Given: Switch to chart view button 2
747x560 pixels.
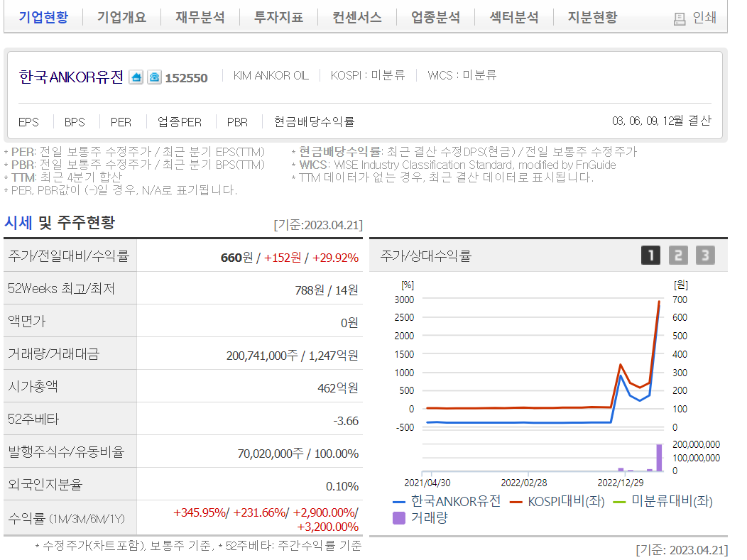Looking at the screenshot, I should coord(678,256).
